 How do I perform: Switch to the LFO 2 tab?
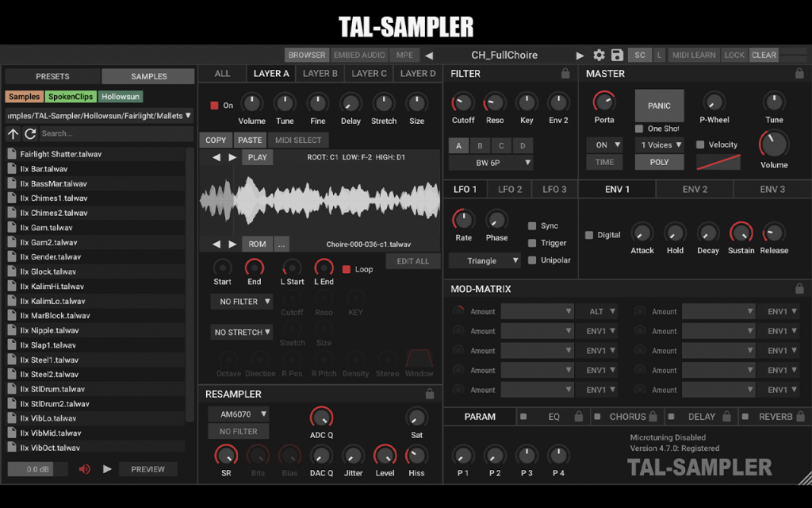tap(510, 189)
